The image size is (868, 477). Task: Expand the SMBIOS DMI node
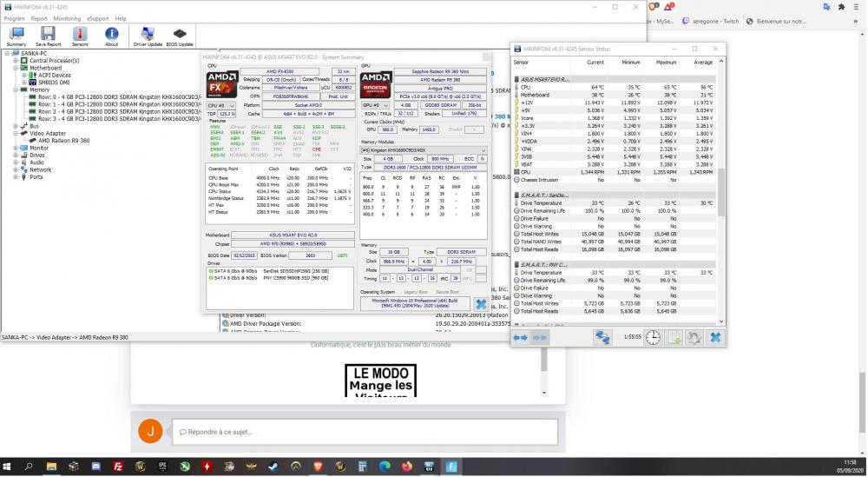(x=23, y=82)
